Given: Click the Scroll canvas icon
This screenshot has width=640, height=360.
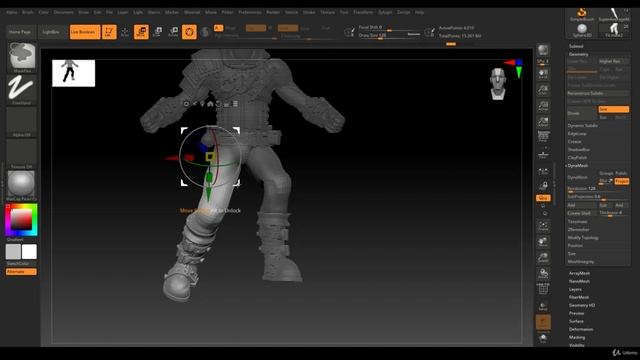Looking at the screenshot, I should pyautogui.click(x=543, y=74).
